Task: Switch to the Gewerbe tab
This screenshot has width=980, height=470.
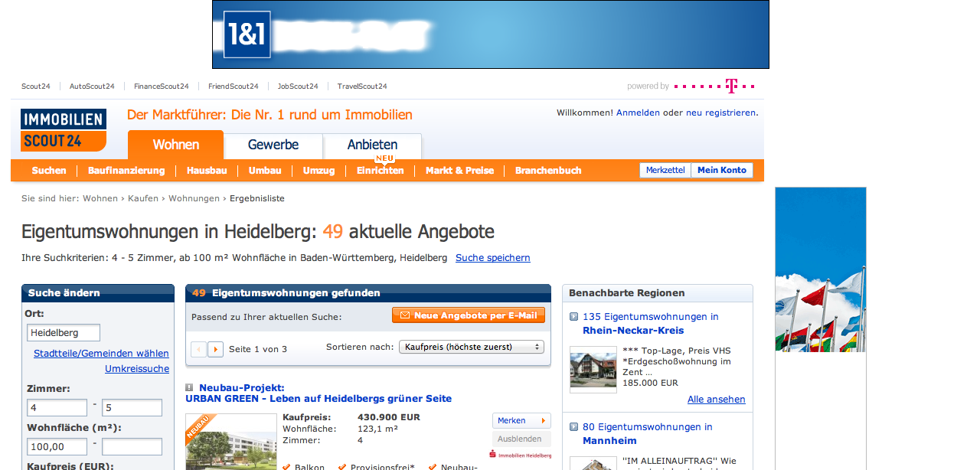Action: point(273,145)
